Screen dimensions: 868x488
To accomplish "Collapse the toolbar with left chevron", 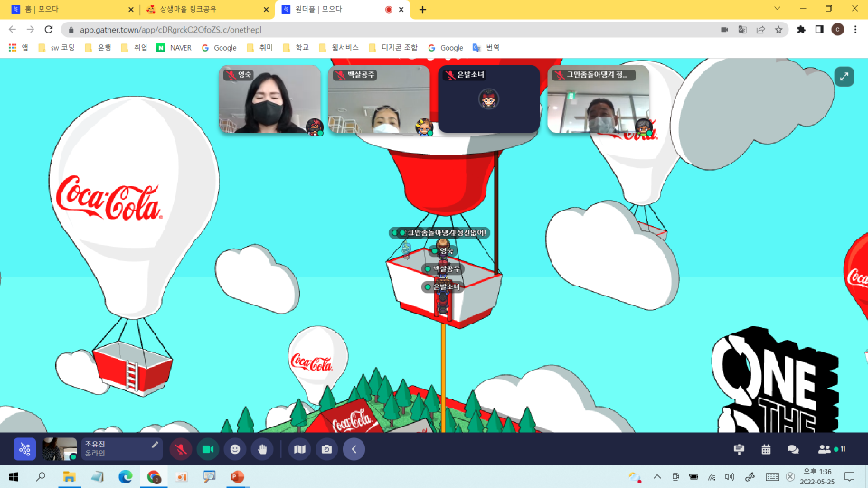I will (354, 449).
